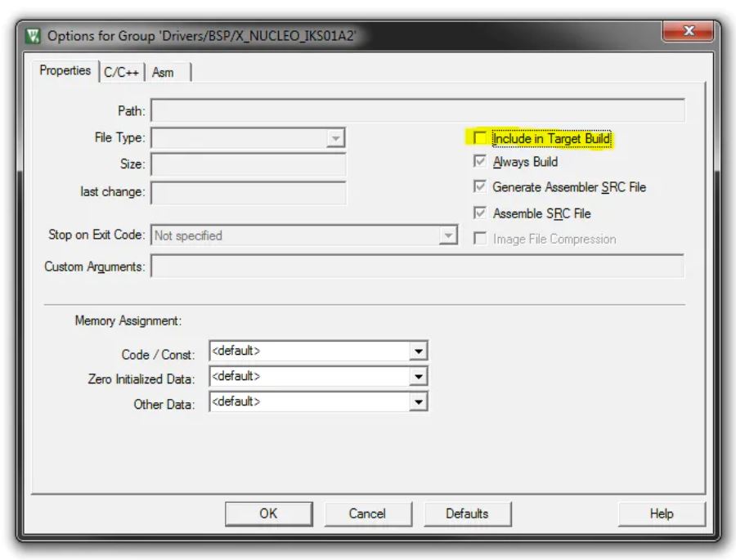Close the Options for Group dialog
Image resolution: width=736 pixels, height=560 pixels.
click(x=688, y=31)
